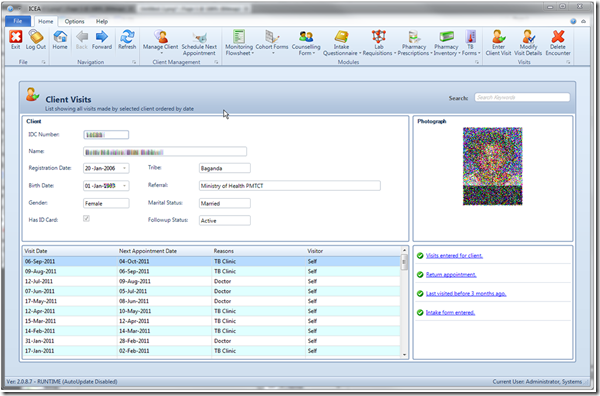Collapse the ribbon with the small arrow icon
The image size is (600, 396).
point(584,21)
